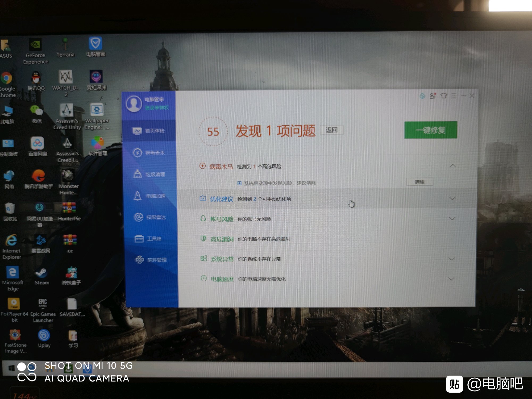Open 学习 folder on desktop
The image size is (532, 399).
click(x=73, y=339)
